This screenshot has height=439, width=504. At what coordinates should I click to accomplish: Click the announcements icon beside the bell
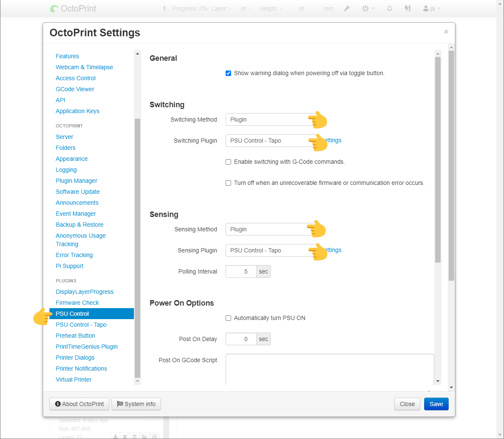pos(408,8)
